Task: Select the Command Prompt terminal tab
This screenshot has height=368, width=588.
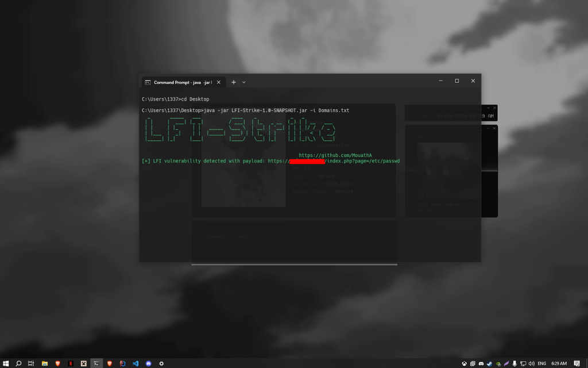Action: [178, 82]
